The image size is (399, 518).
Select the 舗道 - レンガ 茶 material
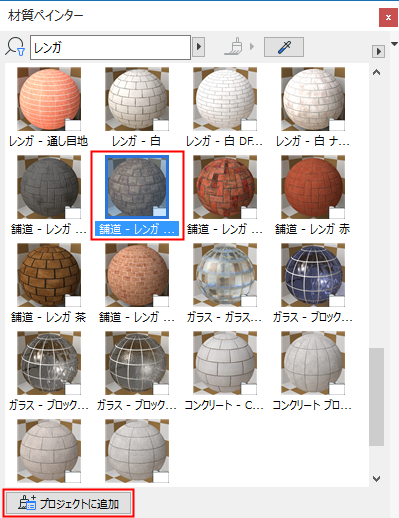click(x=49, y=283)
